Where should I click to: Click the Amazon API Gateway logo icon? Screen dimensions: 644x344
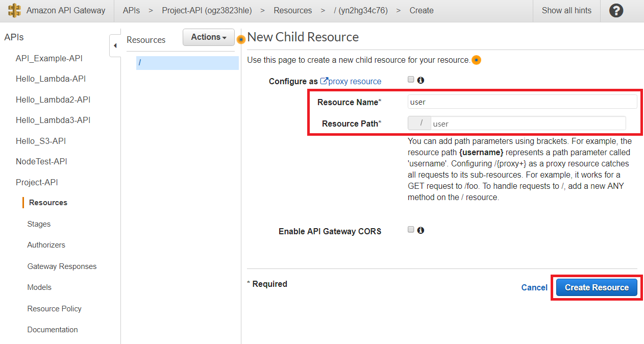[x=14, y=10]
